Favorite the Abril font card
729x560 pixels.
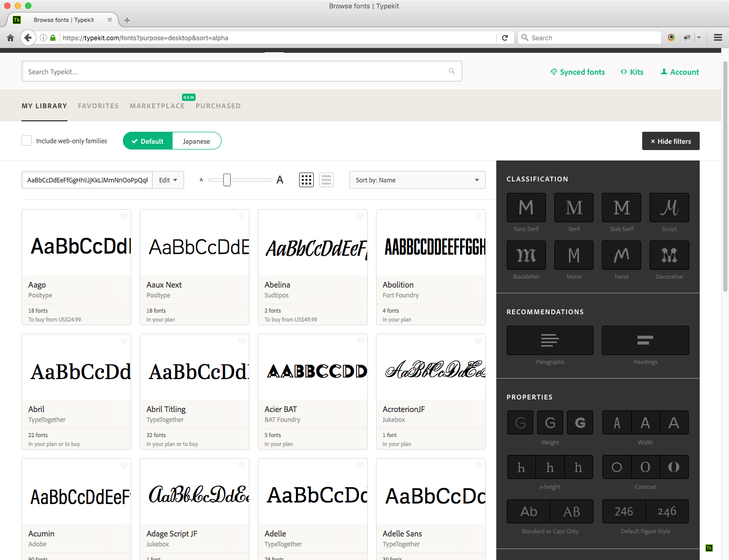pos(124,341)
